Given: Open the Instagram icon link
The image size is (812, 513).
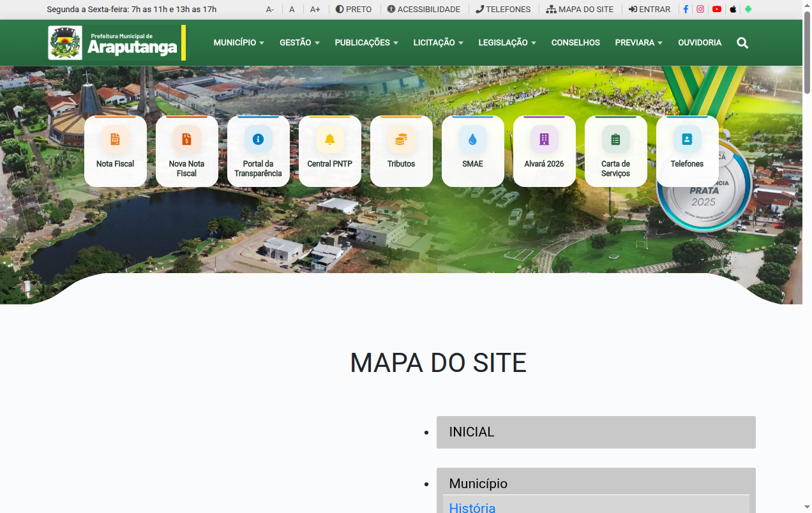Looking at the screenshot, I should click(700, 10).
